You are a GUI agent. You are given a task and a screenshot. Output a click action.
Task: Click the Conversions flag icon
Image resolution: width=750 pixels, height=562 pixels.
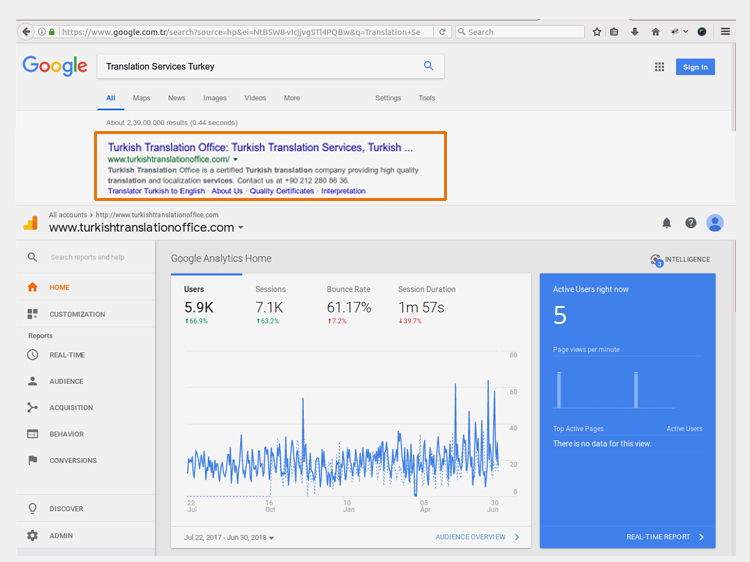point(32,460)
